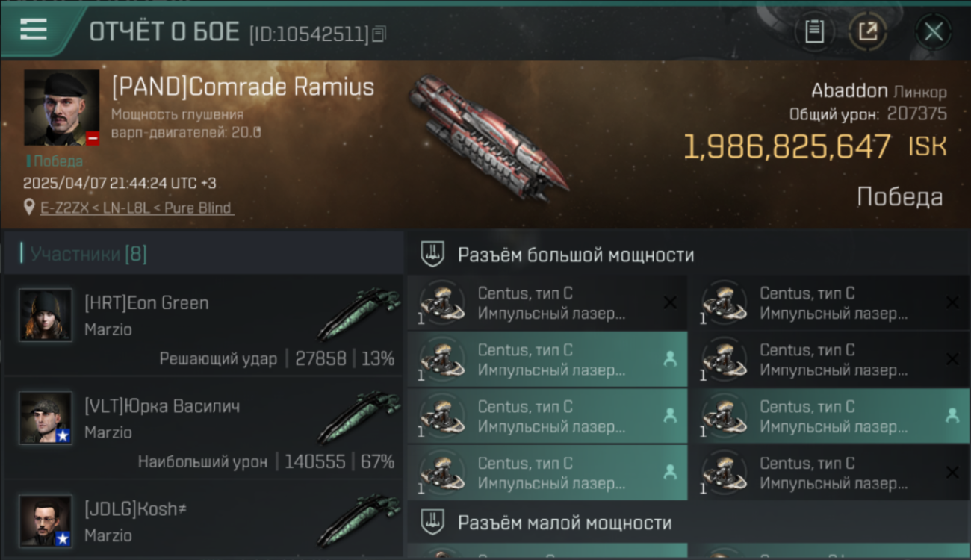
Task: Click location pin icon near E-Z2ZX
Action: pyautogui.click(x=29, y=208)
